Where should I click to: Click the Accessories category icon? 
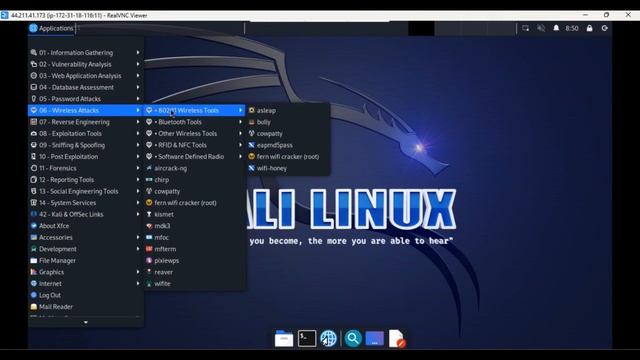34,237
